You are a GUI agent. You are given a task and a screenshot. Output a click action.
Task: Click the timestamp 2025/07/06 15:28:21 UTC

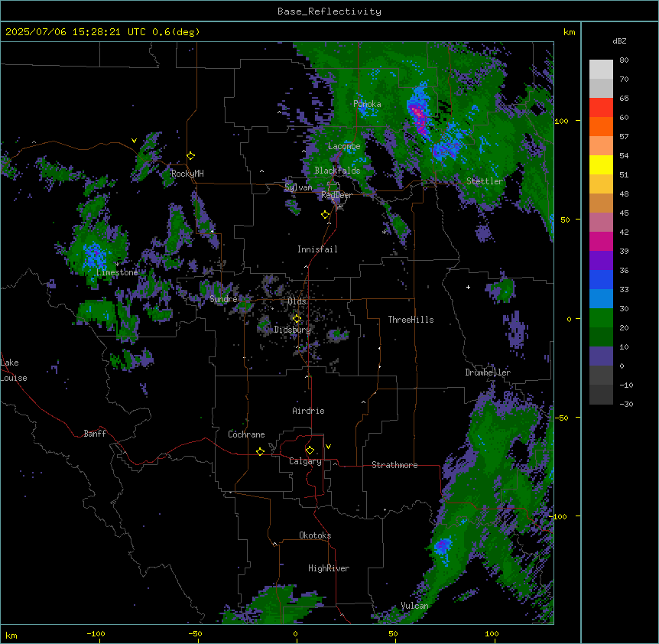76,32
